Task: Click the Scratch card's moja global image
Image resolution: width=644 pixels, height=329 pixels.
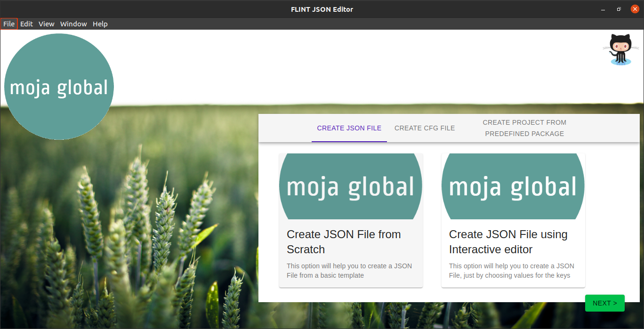Action: [x=351, y=186]
